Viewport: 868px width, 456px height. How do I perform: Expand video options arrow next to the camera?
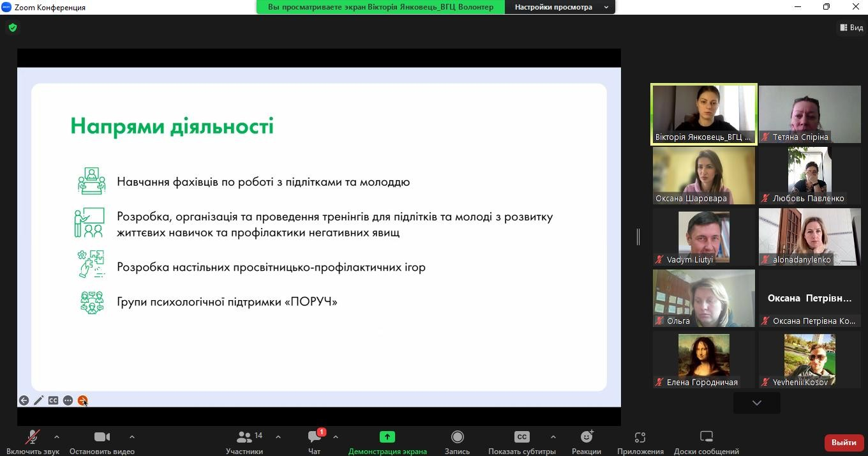(132, 437)
